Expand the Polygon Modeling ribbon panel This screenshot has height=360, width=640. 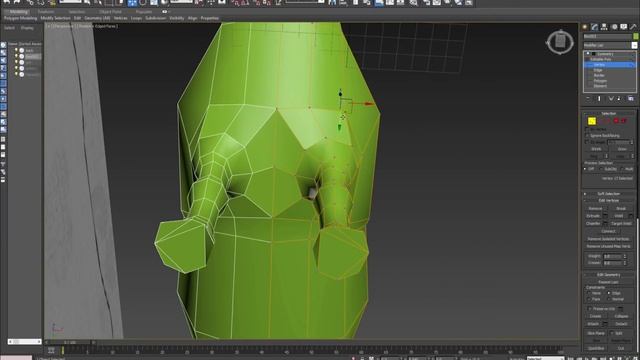click(20, 18)
